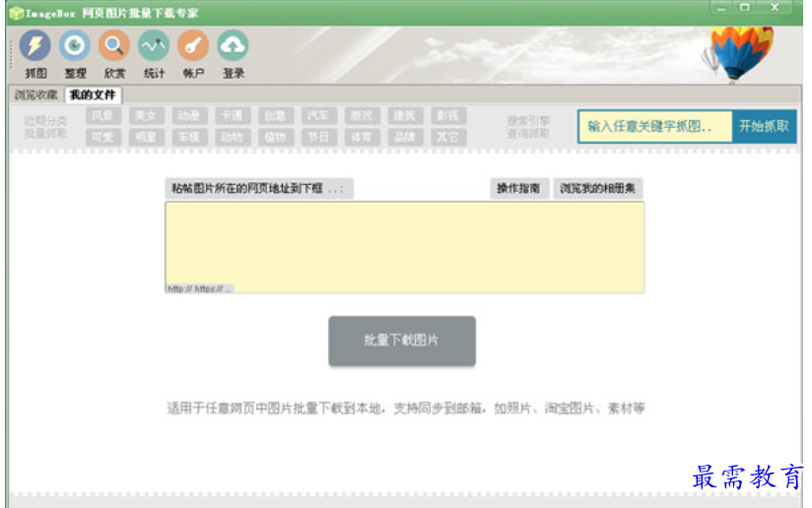The width and height of the screenshot is (812, 508).
Task: Open the 抓图 lightning tool
Action: click(35, 54)
